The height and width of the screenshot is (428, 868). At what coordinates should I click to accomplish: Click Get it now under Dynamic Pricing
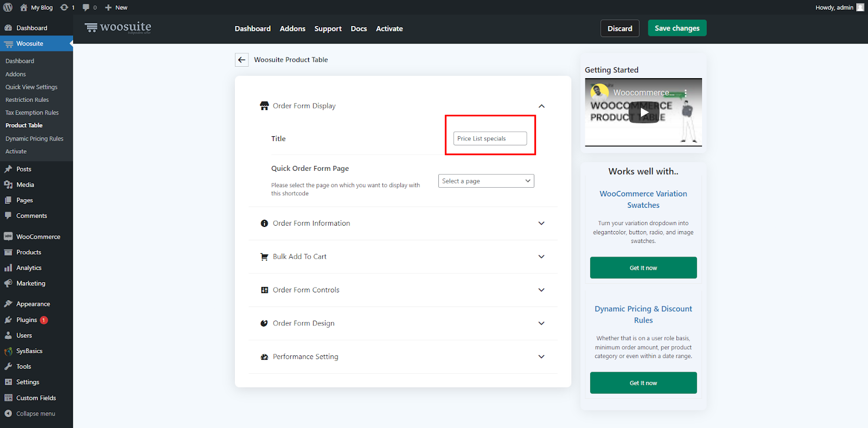pyautogui.click(x=643, y=383)
